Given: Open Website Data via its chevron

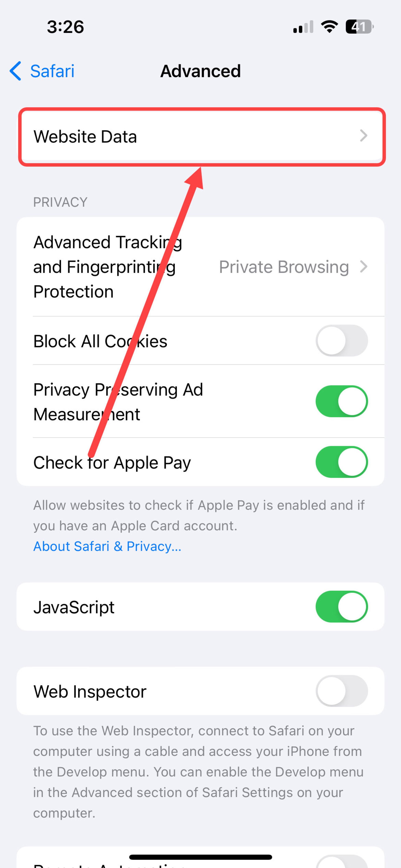Looking at the screenshot, I should point(363,136).
